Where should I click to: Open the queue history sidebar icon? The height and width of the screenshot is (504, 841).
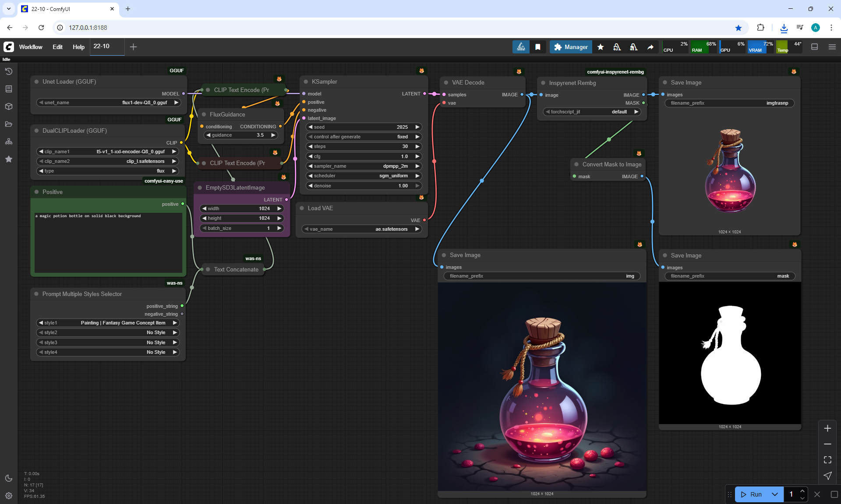[x=8, y=71]
